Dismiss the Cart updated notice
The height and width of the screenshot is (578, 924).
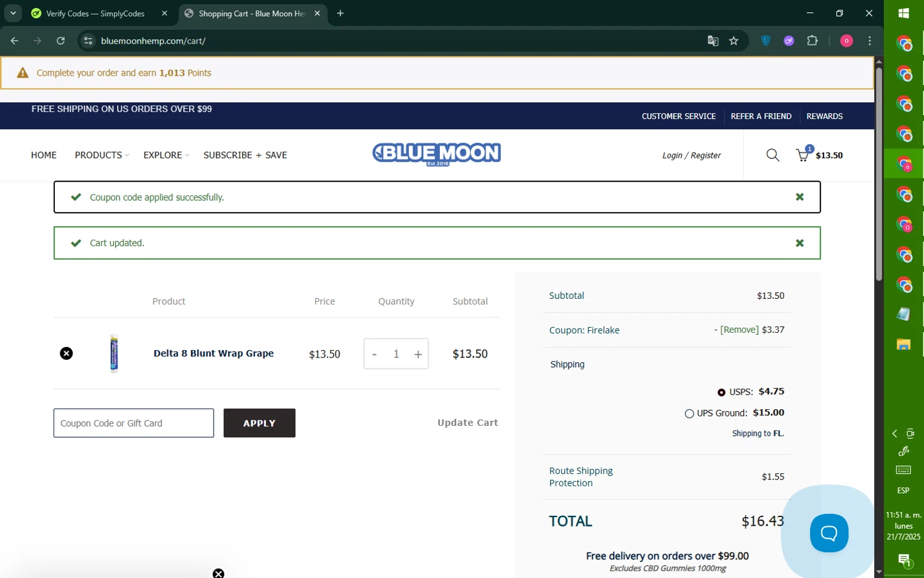[x=800, y=243]
